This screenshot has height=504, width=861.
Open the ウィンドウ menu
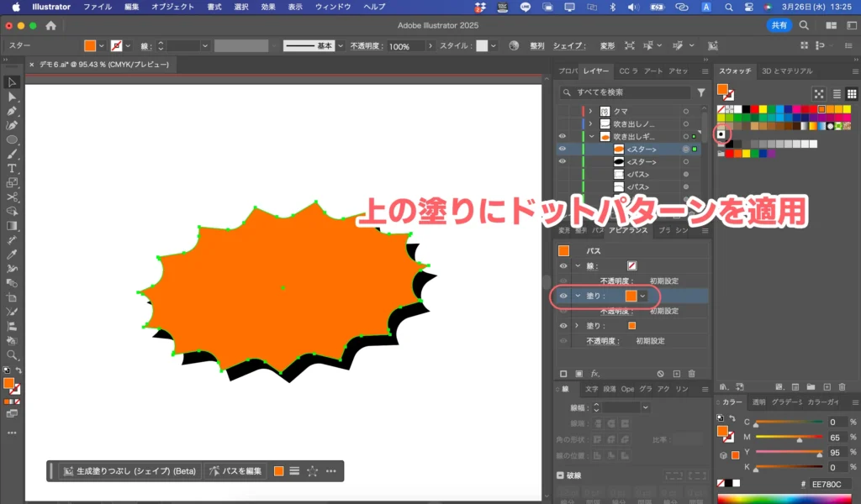(335, 6)
